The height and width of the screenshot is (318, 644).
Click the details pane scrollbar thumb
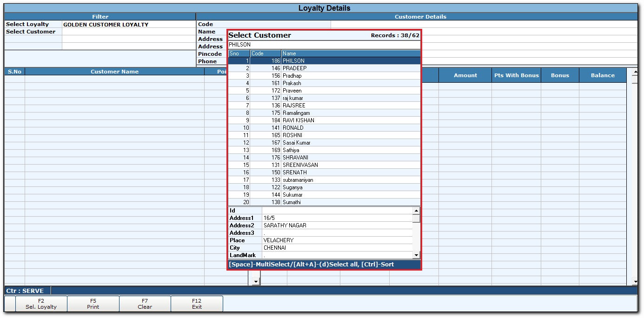pyautogui.click(x=416, y=218)
